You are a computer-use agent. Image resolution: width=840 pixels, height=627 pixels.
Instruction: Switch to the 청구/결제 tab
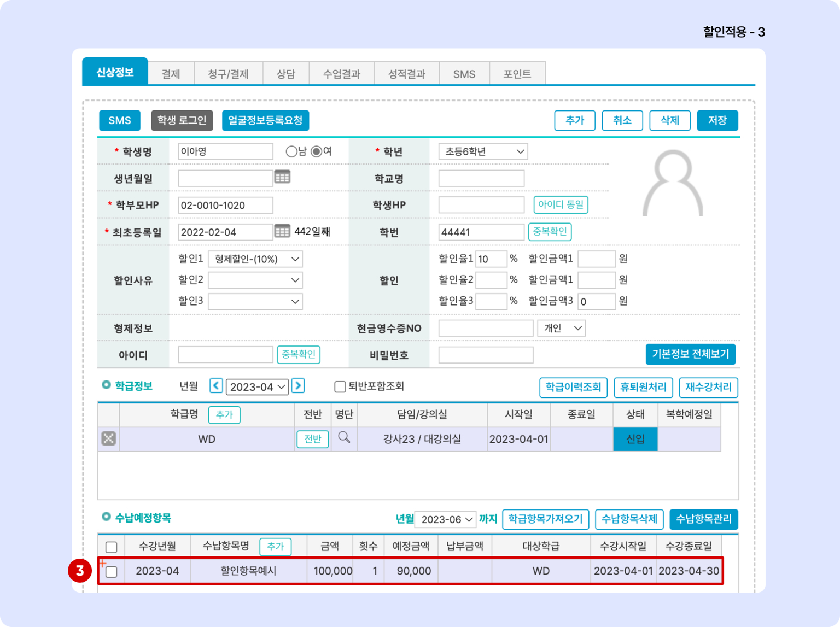point(228,74)
